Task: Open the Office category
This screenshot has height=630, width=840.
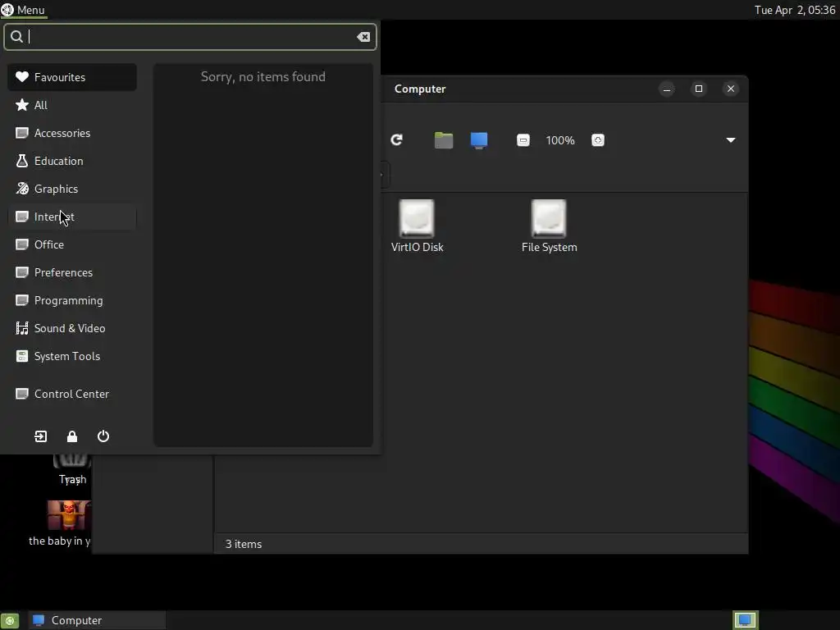Action: tap(72, 244)
